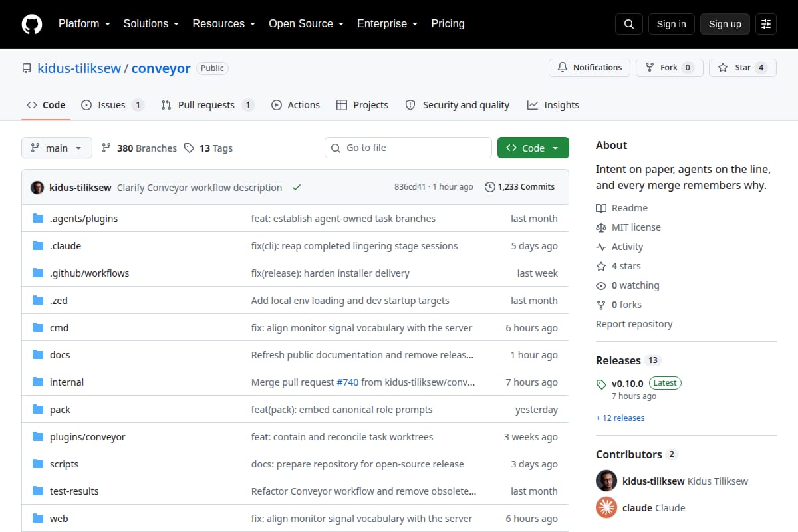
Task: Switch to the Code tab
Action: pyautogui.click(x=46, y=105)
